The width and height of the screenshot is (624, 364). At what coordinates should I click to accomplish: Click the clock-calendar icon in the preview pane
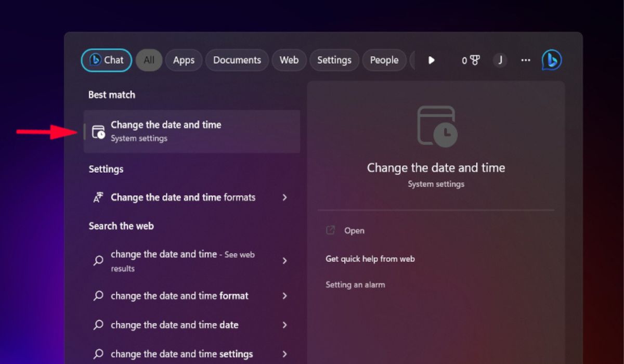(436, 126)
